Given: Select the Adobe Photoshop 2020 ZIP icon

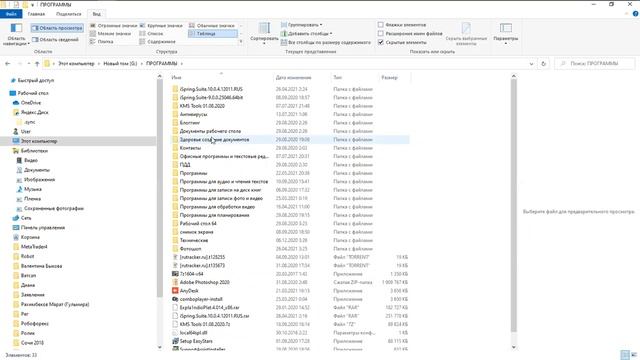Looking at the screenshot, I should [x=175, y=282].
